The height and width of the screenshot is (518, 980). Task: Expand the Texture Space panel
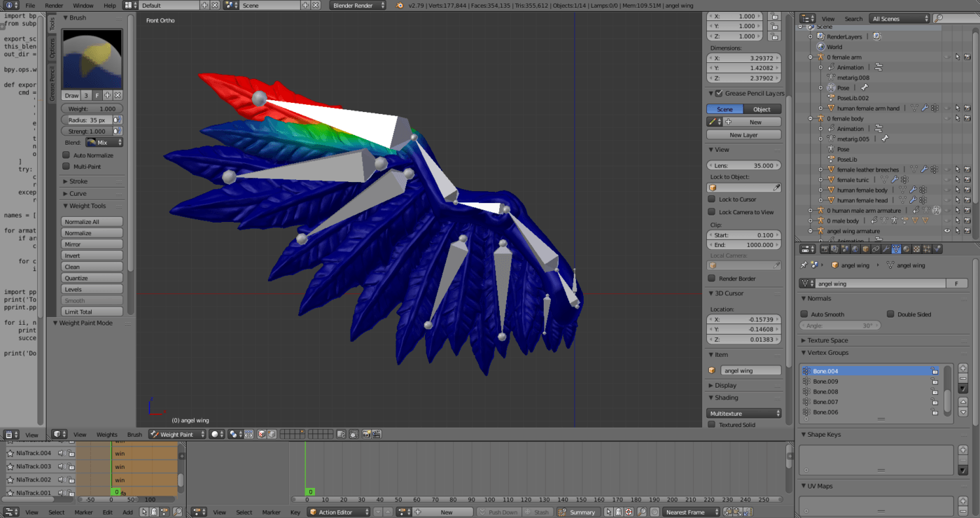(827, 340)
